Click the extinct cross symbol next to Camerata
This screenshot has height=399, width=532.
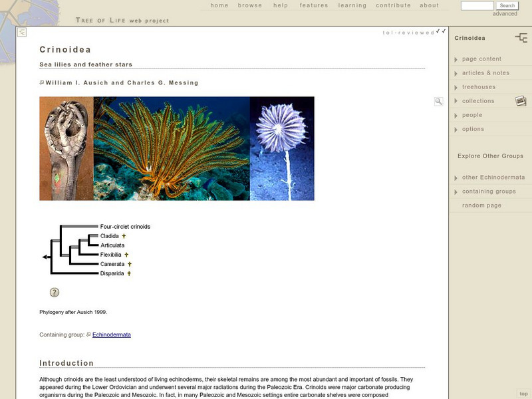(129, 264)
